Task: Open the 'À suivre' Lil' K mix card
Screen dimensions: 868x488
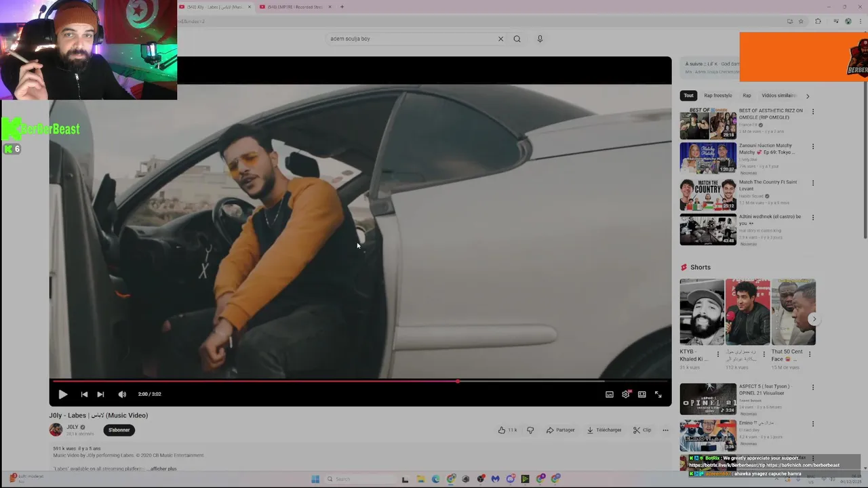Action: (x=710, y=67)
